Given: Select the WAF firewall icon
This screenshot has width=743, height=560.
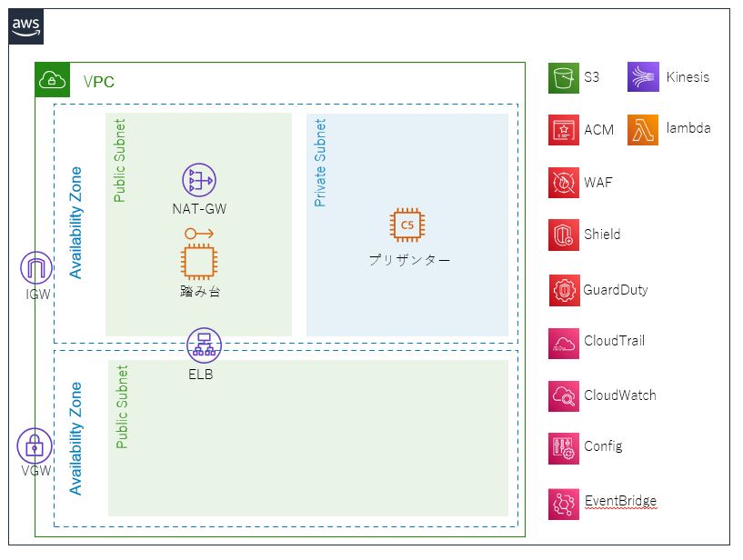Looking at the screenshot, I should [564, 183].
